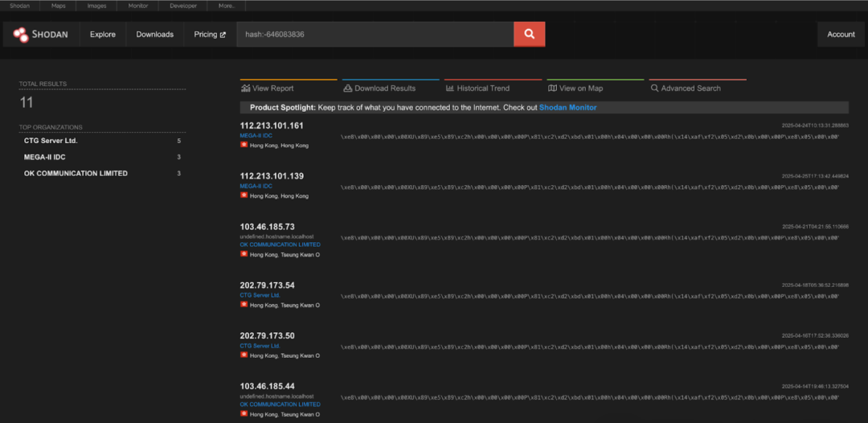Click timestamp 2025-04-21T04:21:55
The height and width of the screenshot is (423, 868).
(x=816, y=227)
